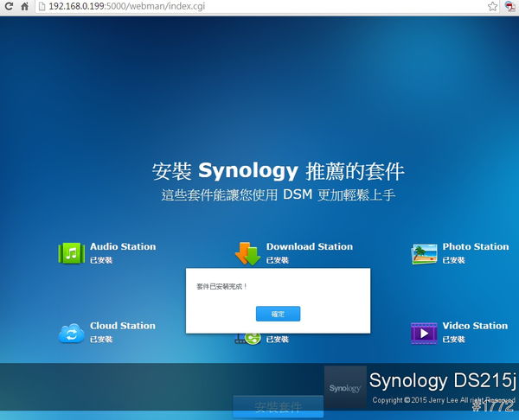This screenshot has height=420, width=519.
Task: Select the Audio Station label
Action: 123,246
